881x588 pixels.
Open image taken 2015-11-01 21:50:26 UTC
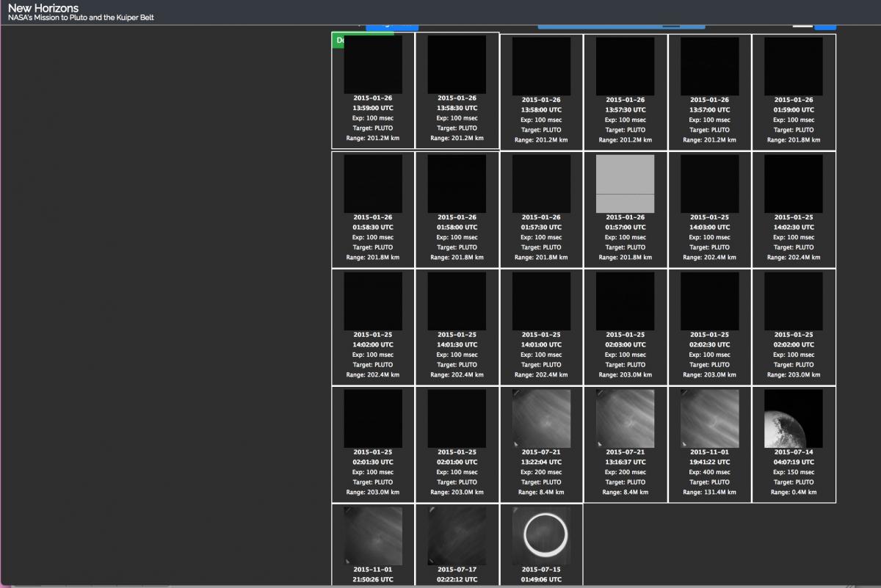[373, 536]
